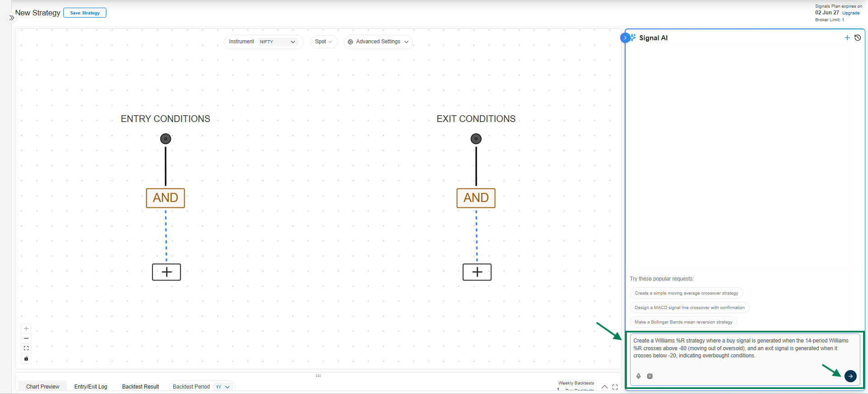Toggle the entry conditions AND operator

[166, 198]
